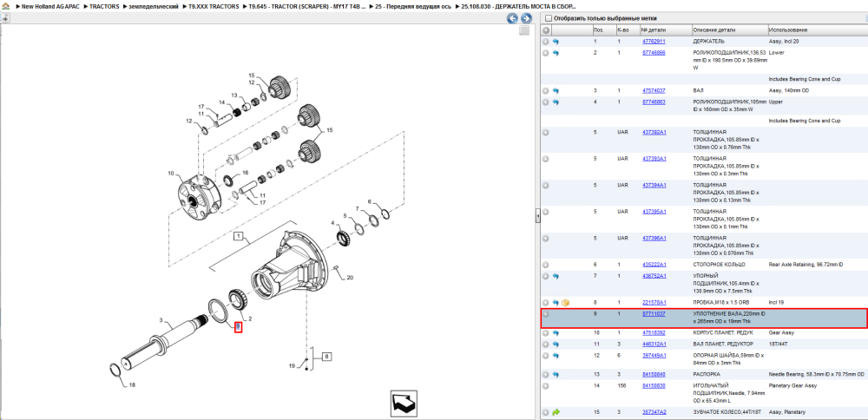Select callout 3 on the shaft
Viewport: 868px width, 420px height.
click(x=161, y=320)
